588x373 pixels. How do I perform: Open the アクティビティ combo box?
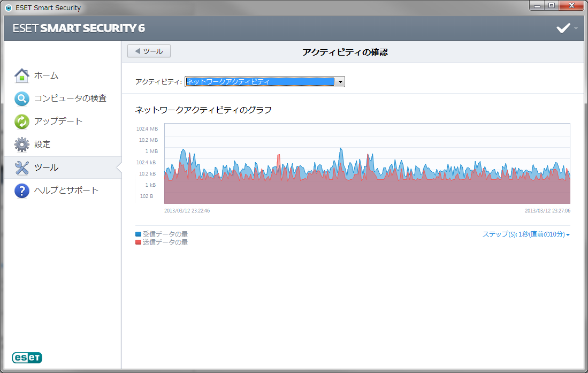pyautogui.click(x=265, y=81)
